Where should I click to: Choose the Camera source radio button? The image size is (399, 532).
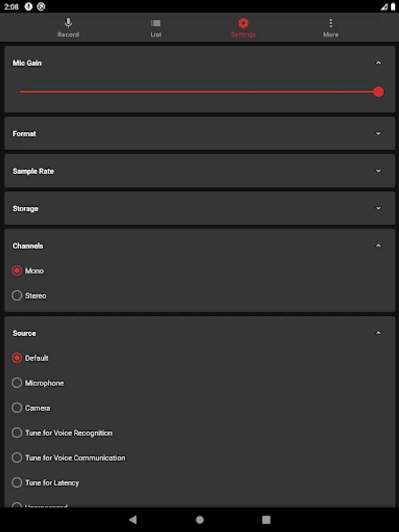pos(17,408)
